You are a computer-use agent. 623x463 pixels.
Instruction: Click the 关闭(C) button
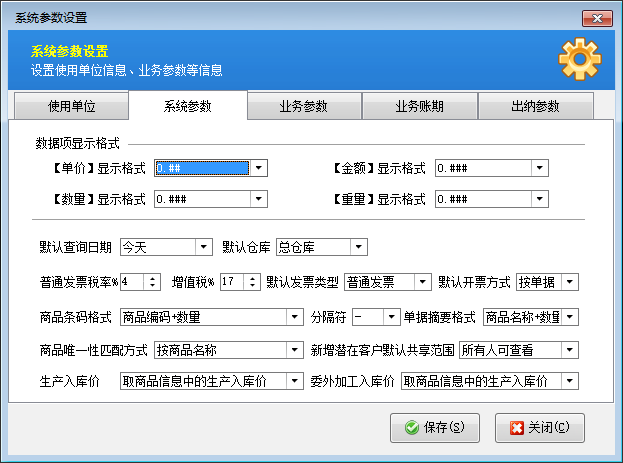coord(540,427)
